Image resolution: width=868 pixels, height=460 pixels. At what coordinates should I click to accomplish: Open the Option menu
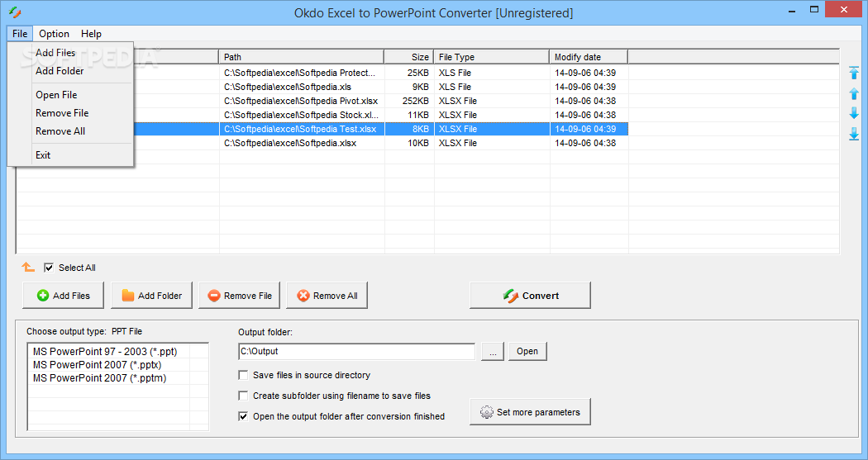coord(54,34)
